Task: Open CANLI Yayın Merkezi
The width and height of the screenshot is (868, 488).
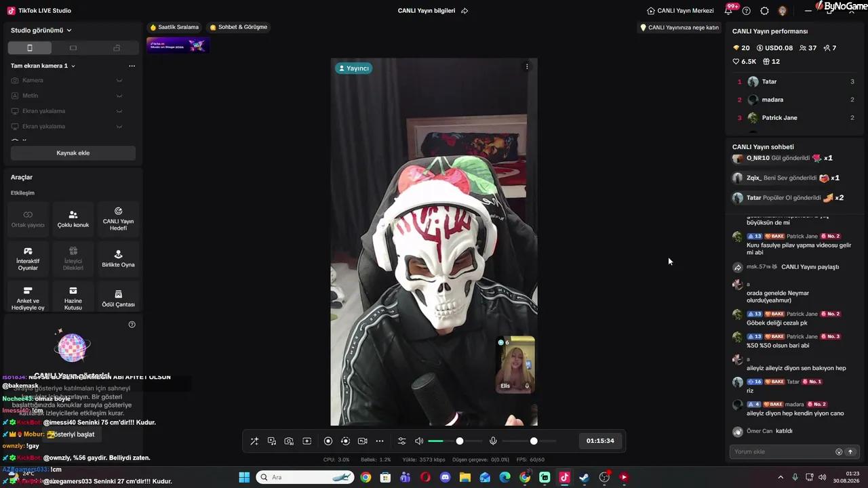Action: point(680,11)
